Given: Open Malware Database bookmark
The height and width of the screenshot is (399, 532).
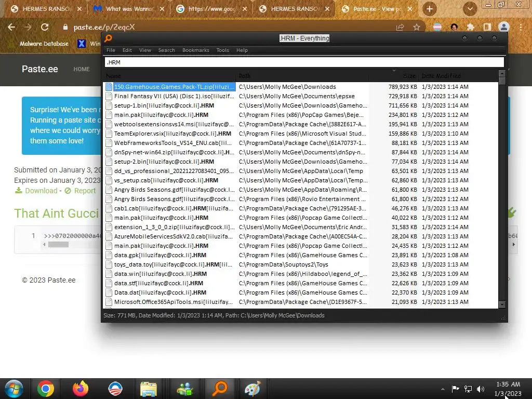Looking at the screenshot, I should pyautogui.click(x=44, y=44).
